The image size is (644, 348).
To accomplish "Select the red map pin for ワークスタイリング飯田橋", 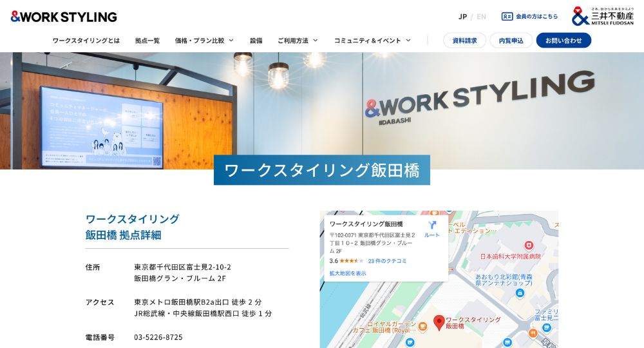I will 439,323.
